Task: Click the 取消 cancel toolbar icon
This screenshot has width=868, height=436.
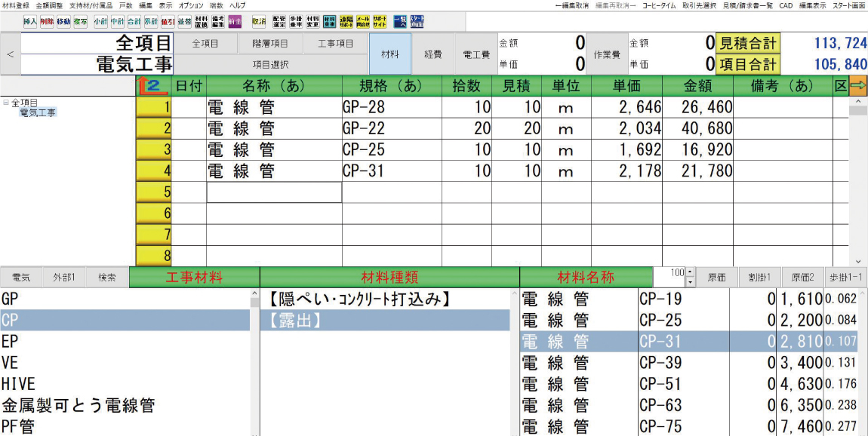Action: [259, 22]
